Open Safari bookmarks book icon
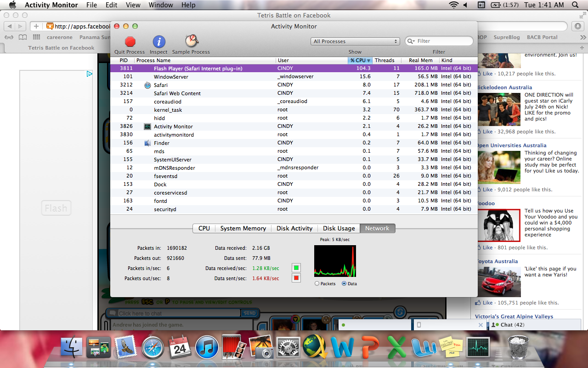This screenshot has height=368, width=588. 22,37
